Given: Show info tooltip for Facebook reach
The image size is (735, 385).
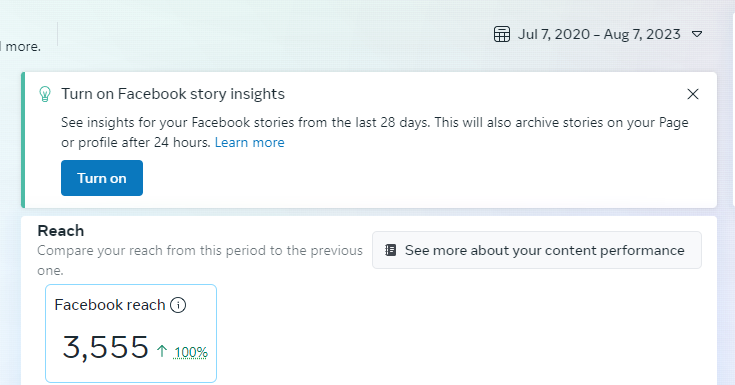Looking at the screenshot, I should point(178,305).
